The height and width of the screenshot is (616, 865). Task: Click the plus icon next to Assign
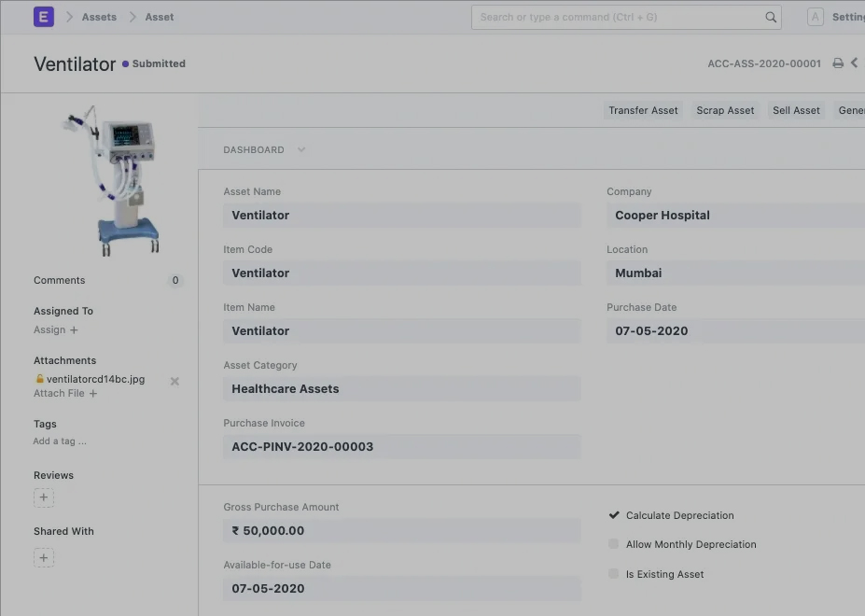[75, 330]
